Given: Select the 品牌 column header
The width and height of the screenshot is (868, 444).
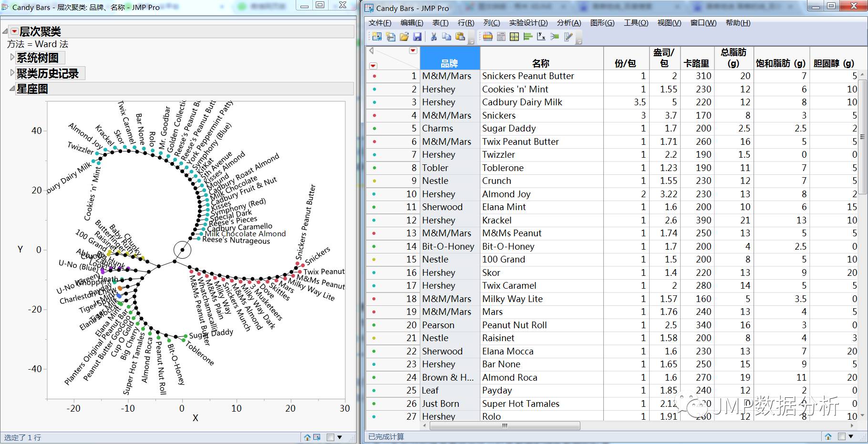Looking at the screenshot, I should [450, 58].
